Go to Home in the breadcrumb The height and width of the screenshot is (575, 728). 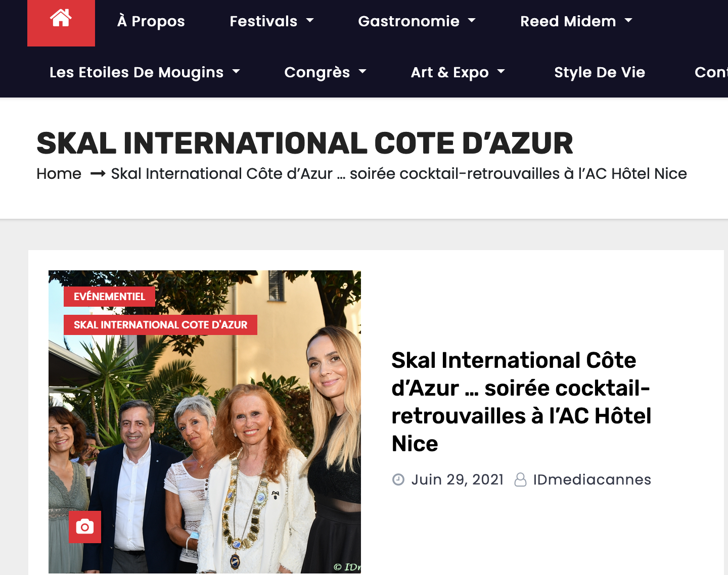59,174
